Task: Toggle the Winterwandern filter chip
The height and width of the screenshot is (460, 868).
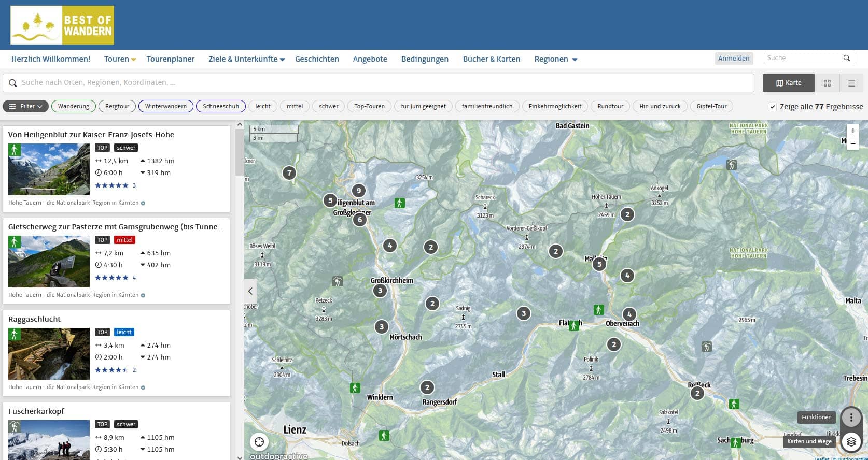Action: (166, 106)
